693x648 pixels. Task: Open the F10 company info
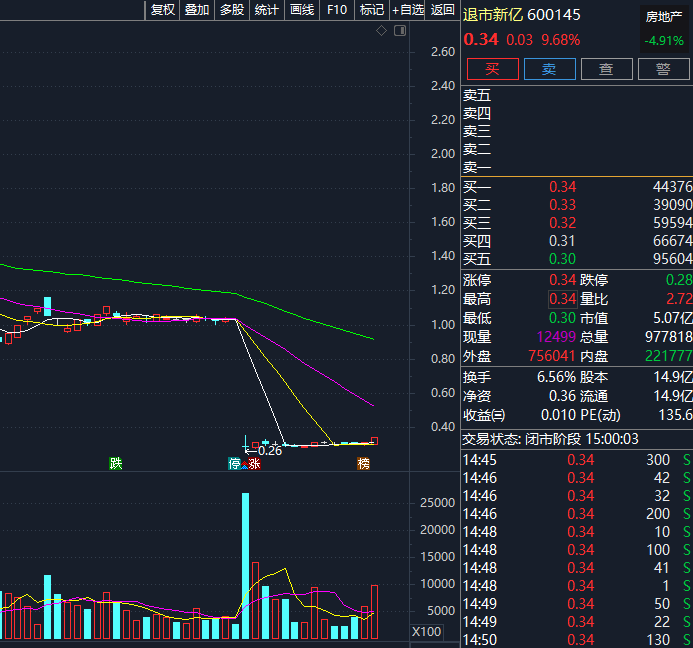[337, 10]
